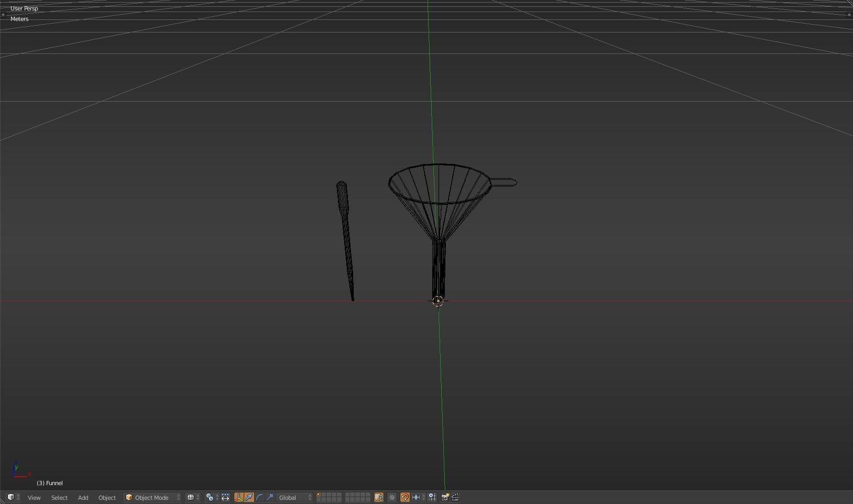Click the '(3) Funnel' object name label
The height and width of the screenshot is (504, 853).
pos(50,483)
